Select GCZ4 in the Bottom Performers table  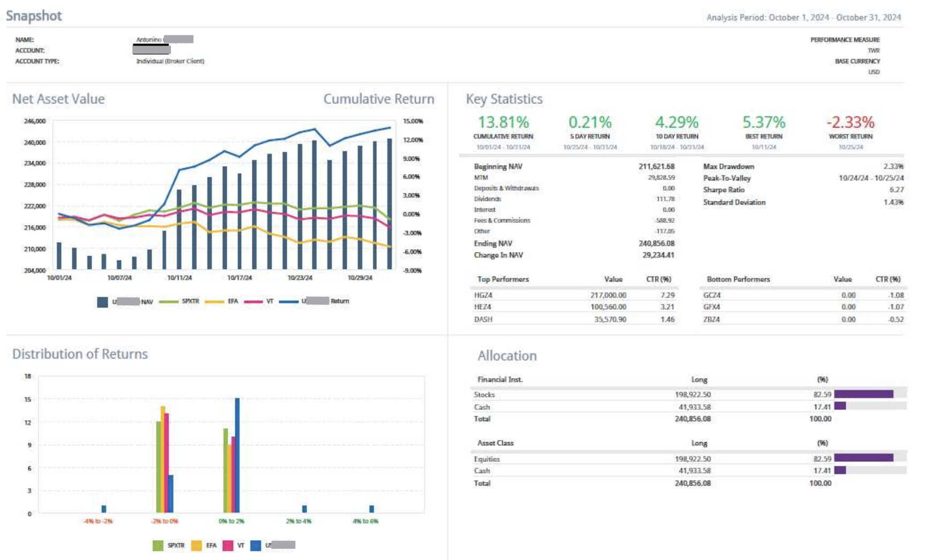[x=712, y=295]
